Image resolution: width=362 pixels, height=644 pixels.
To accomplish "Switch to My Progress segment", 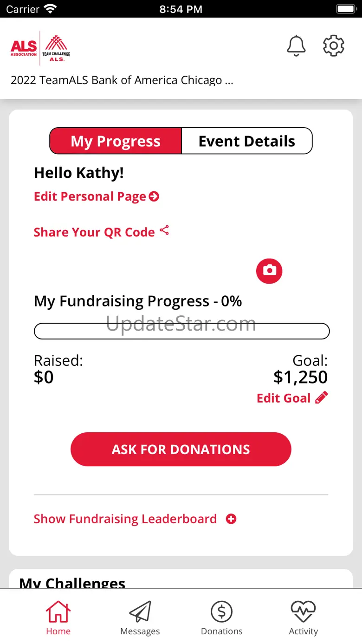I will tap(116, 141).
